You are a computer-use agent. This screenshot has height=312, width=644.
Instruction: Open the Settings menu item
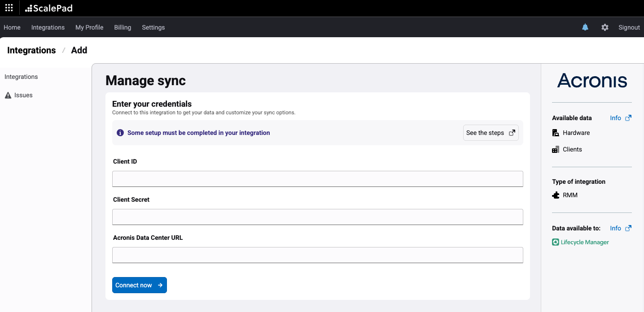click(153, 27)
